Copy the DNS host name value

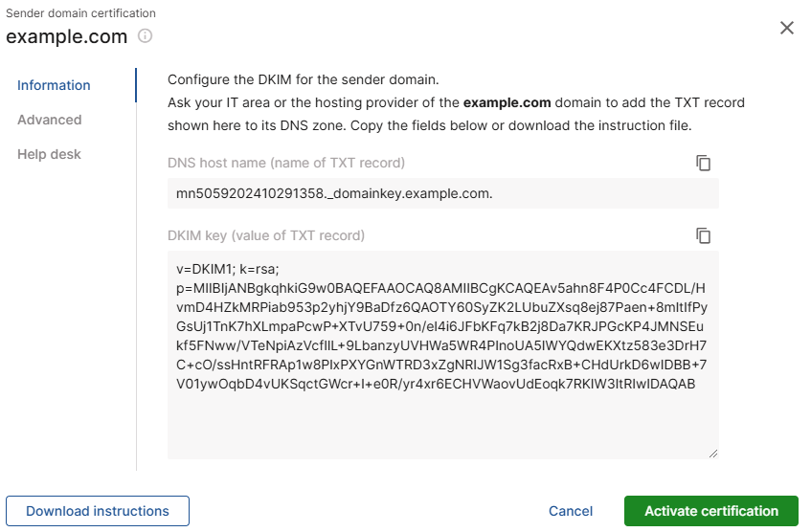pos(704,163)
